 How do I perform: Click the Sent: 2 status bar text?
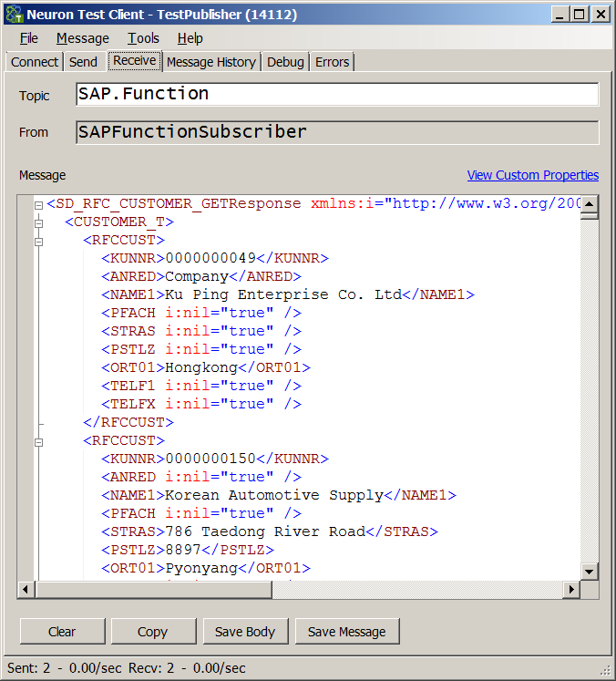click(28, 668)
